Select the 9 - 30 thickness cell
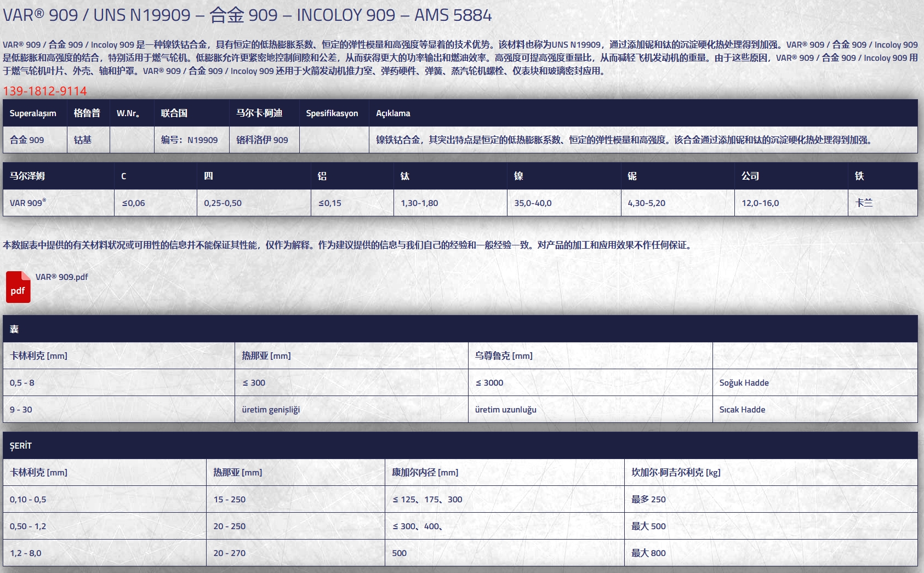924x573 pixels. point(119,409)
